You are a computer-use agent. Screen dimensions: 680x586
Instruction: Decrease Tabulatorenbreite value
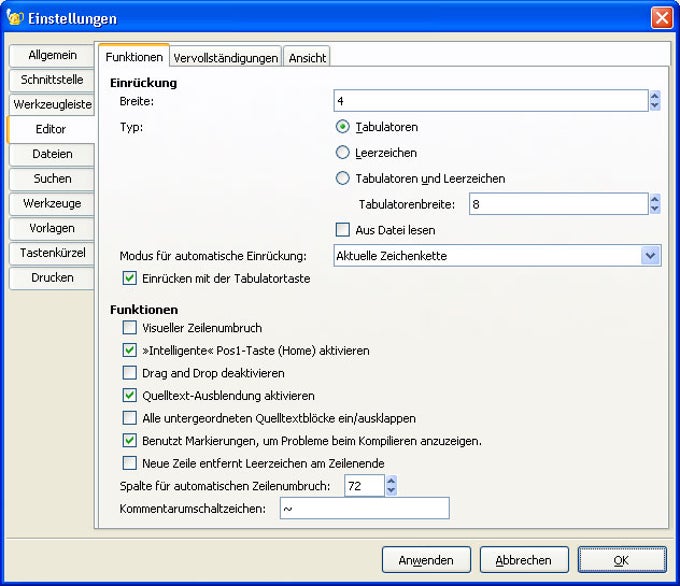tap(655, 209)
